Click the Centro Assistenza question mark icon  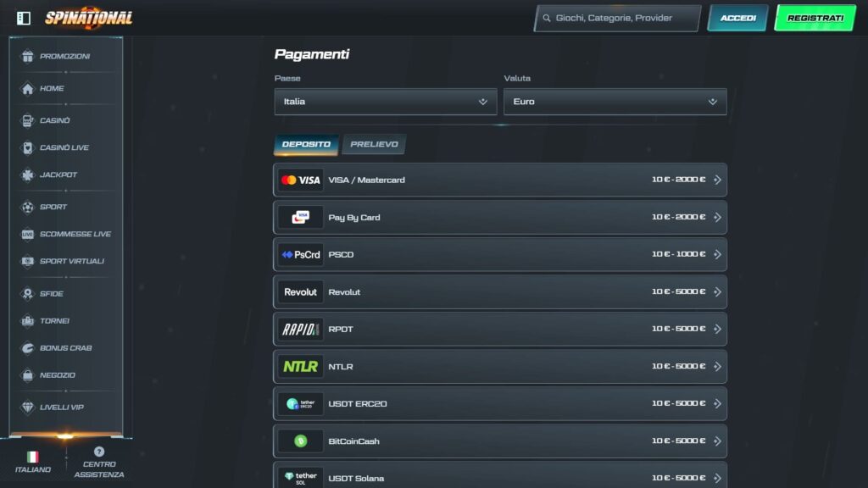(x=99, y=452)
